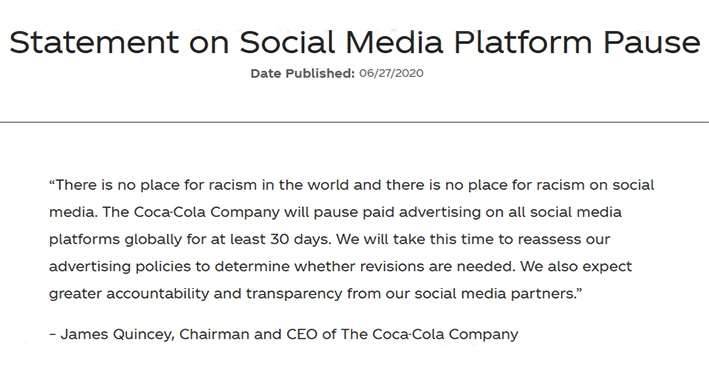The height and width of the screenshot is (374, 709).
Task: Click the words 'We also expect'
Action: [576, 266]
